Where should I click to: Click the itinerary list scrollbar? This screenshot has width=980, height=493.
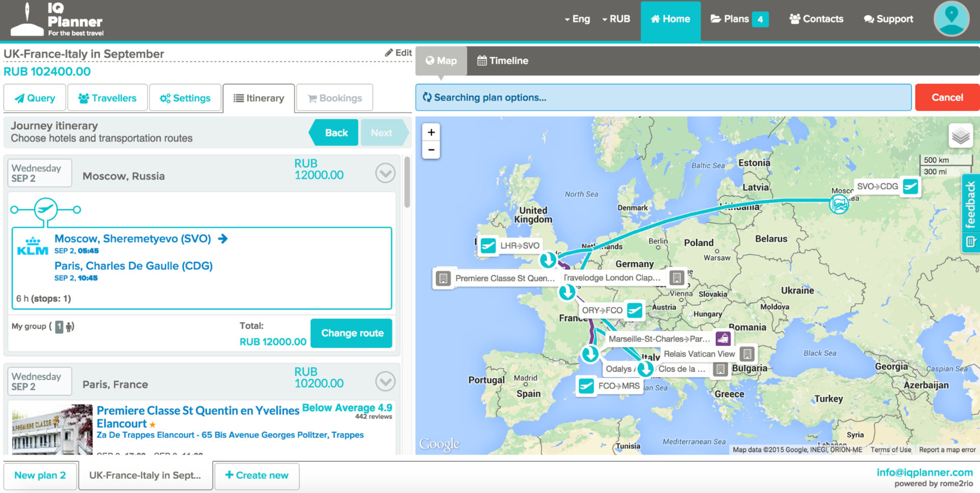point(407,182)
